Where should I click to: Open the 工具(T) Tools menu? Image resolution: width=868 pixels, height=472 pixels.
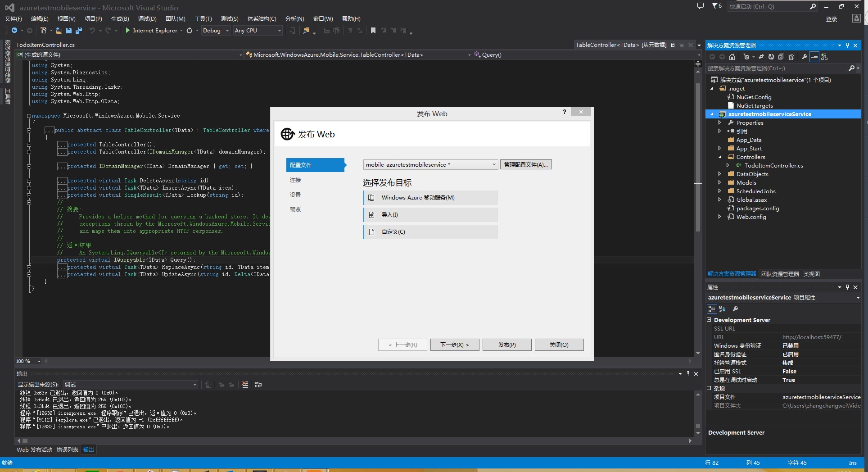click(x=203, y=18)
